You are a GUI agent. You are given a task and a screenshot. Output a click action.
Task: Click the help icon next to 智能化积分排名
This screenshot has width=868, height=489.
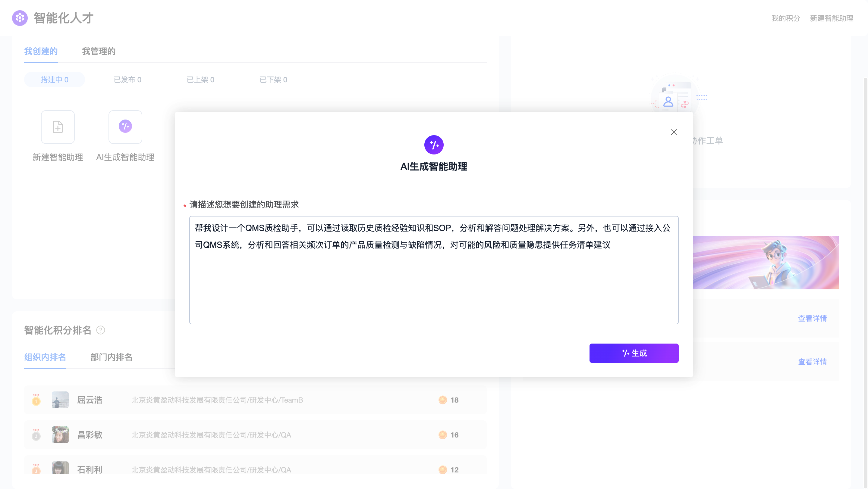pyautogui.click(x=100, y=330)
